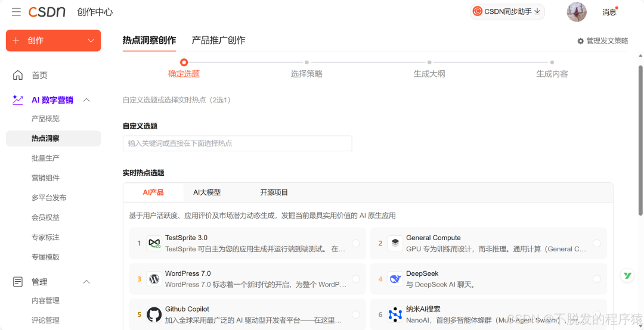This screenshot has width=644, height=330.
Task: Collapse the AI 数字营销 section chevron
Action: click(86, 99)
